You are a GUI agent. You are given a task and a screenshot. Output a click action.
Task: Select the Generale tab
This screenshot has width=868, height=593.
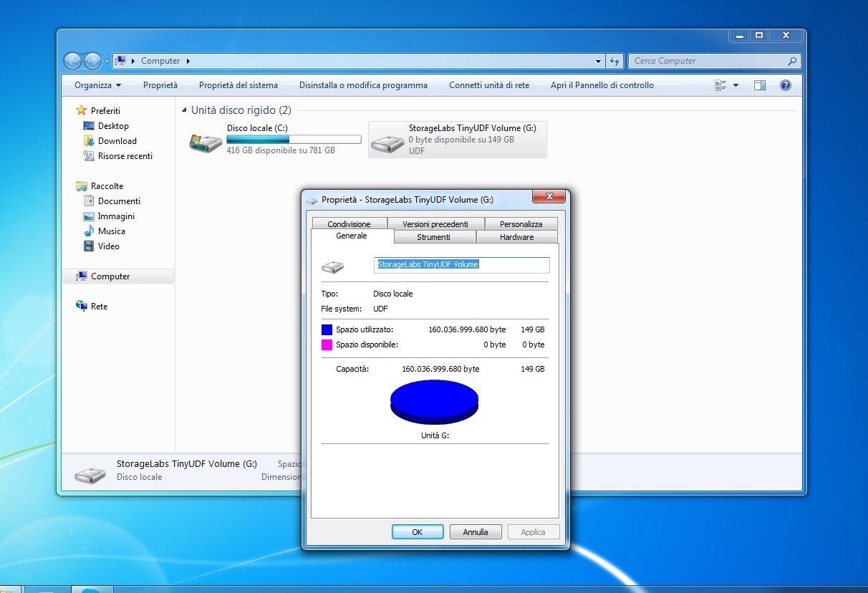tap(352, 236)
